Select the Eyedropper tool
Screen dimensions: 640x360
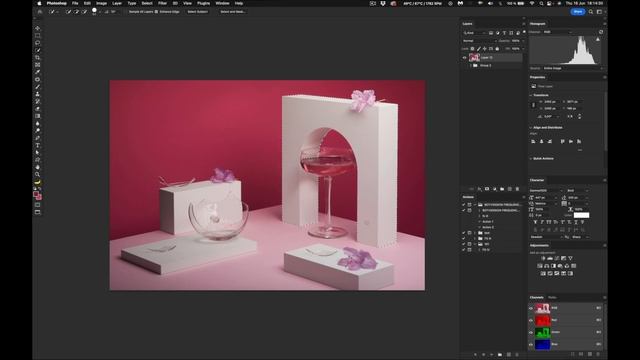[38, 72]
